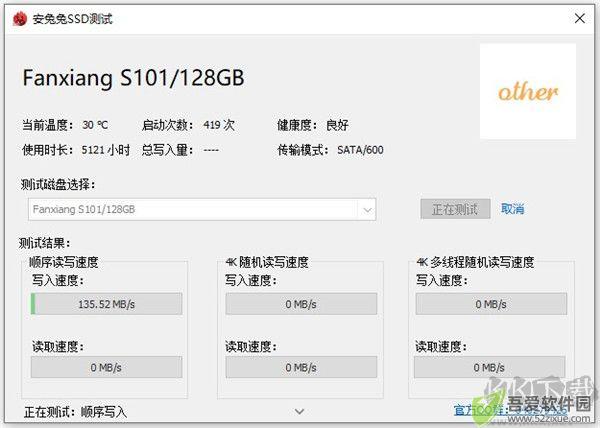The width and height of the screenshot is (600, 428).
Task: Click the 顺序读写速度 group heading
Action: 64,262
